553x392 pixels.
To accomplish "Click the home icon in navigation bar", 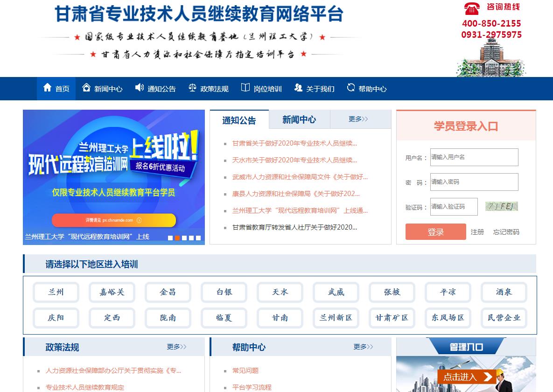I will (47, 88).
